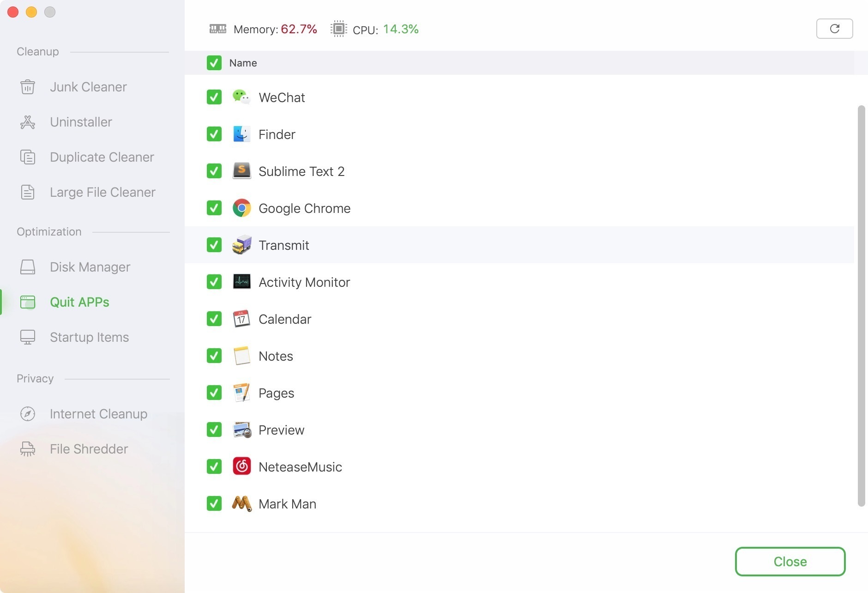The height and width of the screenshot is (593, 868).
Task: Select the Mark Man row name
Action: [x=287, y=504]
